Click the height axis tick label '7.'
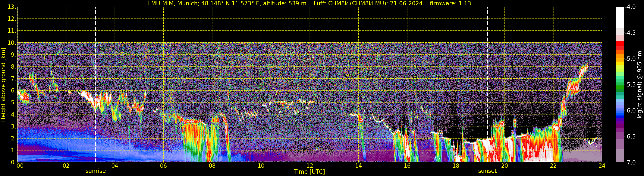Image resolution: width=644 pixels, height=176 pixels. click(13, 79)
